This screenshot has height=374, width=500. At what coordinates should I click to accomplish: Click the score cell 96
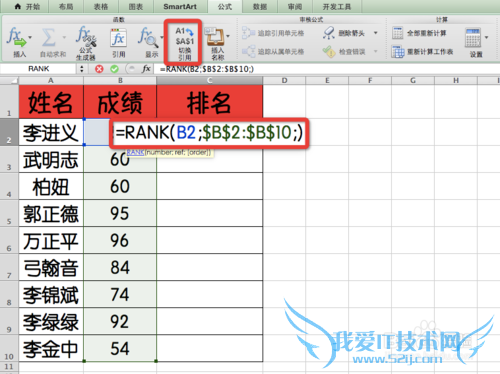point(120,240)
